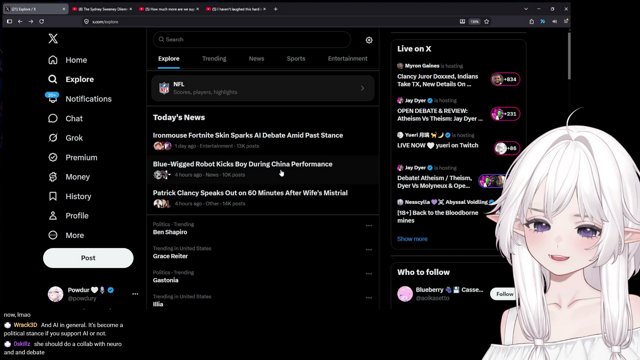Viewport: 640px width, 360px height.
Task: Open LIVE NOW yueri on Twitch space
Action: tap(438, 145)
